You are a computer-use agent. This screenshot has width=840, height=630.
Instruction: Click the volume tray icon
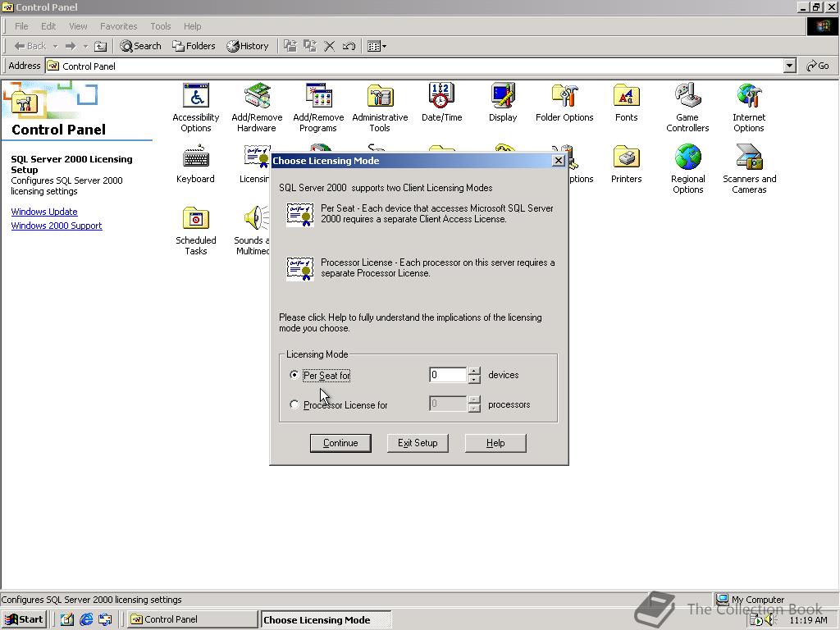click(770, 620)
